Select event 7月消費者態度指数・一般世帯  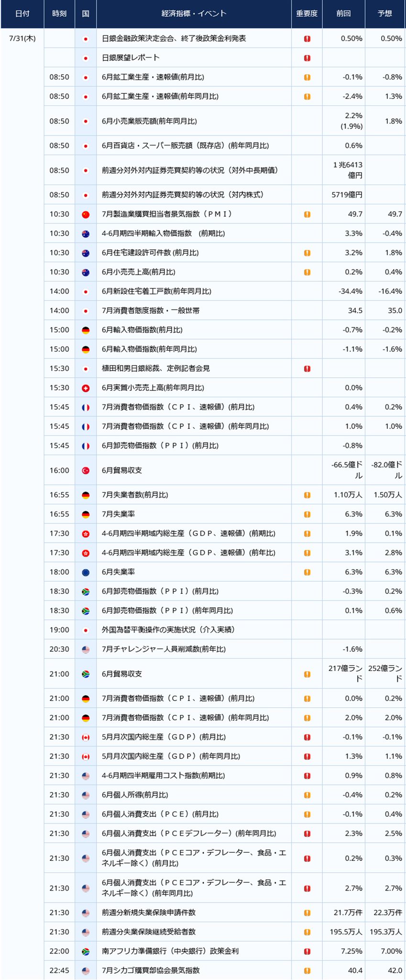click(x=151, y=311)
